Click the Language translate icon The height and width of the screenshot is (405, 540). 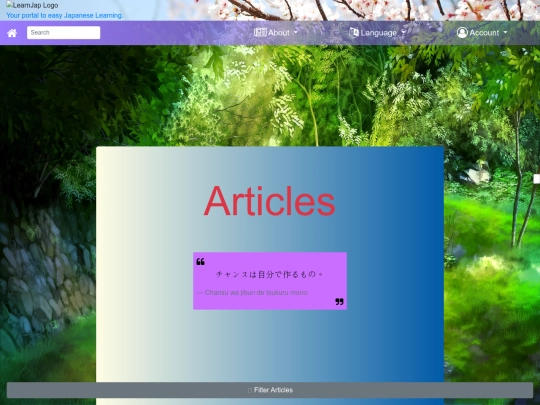pyautogui.click(x=354, y=33)
